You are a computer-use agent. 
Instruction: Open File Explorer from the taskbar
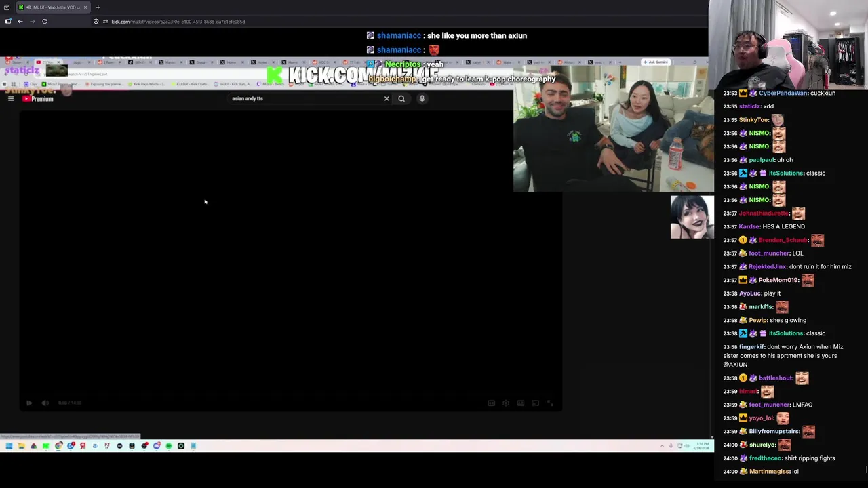[21, 446]
